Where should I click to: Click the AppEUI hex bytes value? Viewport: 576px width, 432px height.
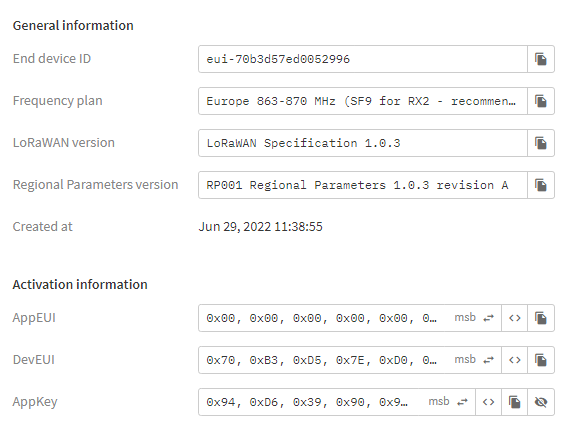coord(321,318)
